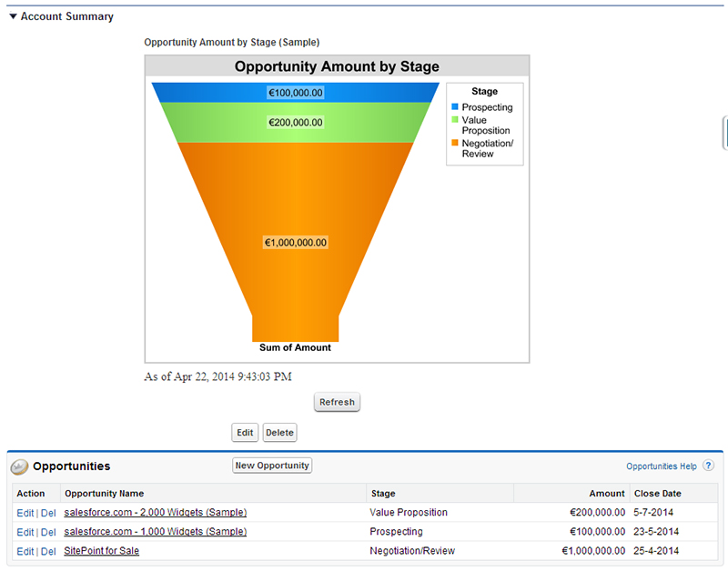The height and width of the screenshot is (571, 728).
Task: Create a New Opportunity
Action: coord(272,466)
